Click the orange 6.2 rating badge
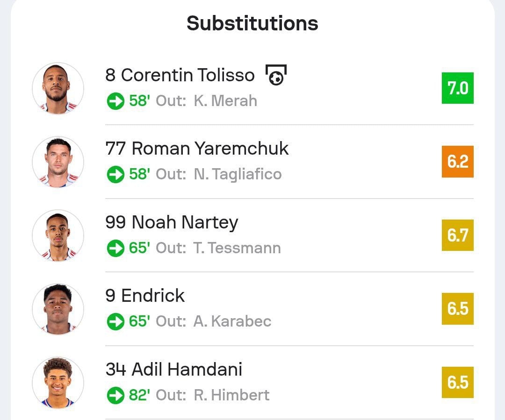The height and width of the screenshot is (420, 505). (457, 162)
